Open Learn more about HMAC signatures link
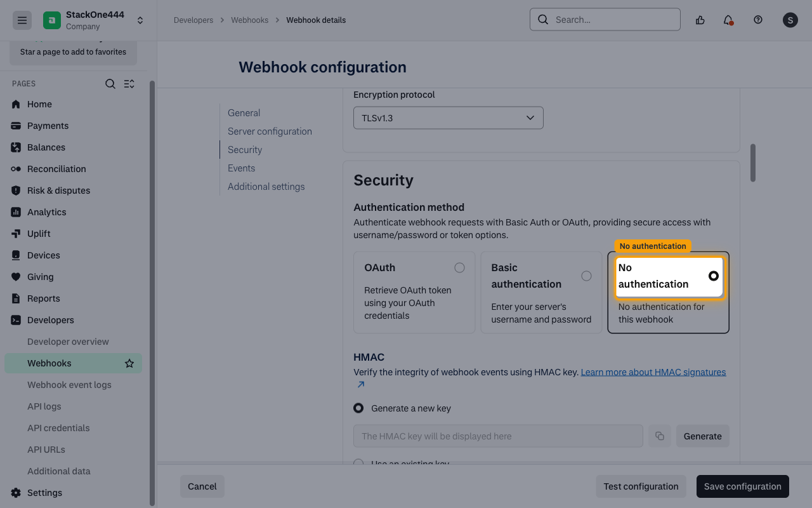 click(x=653, y=372)
